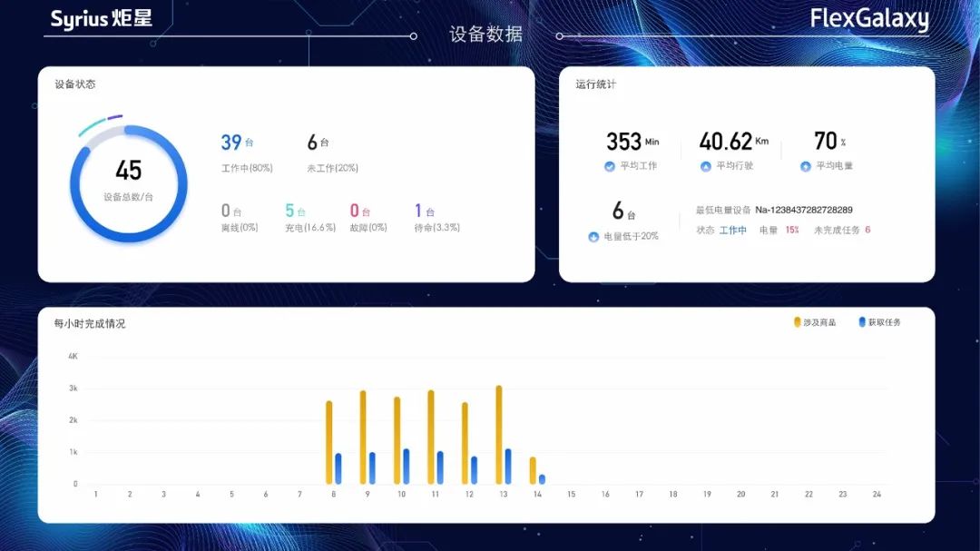Select the 待命 1 台 status count
Image resolution: width=980 pixels, height=551 pixels.
pos(436,218)
